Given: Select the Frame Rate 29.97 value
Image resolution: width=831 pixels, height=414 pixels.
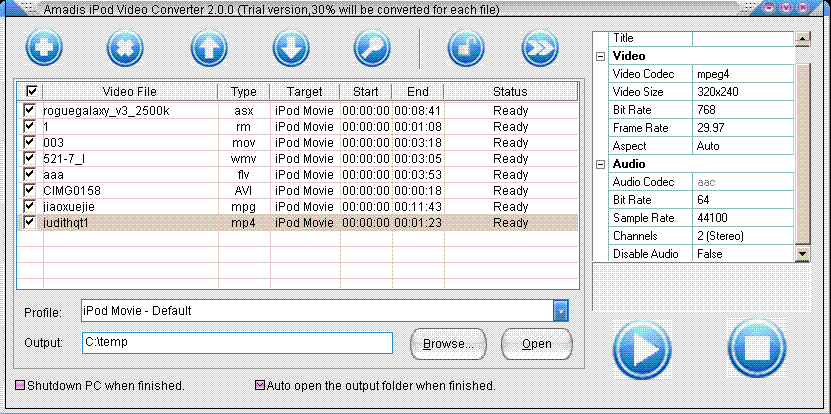Looking at the screenshot, I should pos(743,128).
